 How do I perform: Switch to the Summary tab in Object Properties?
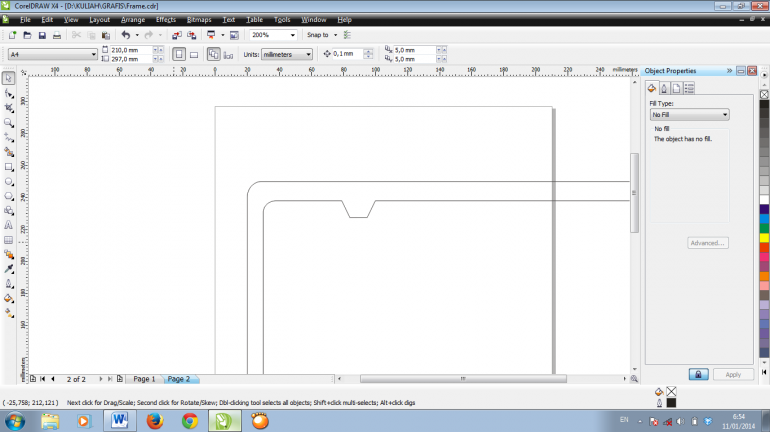(689, 88)
